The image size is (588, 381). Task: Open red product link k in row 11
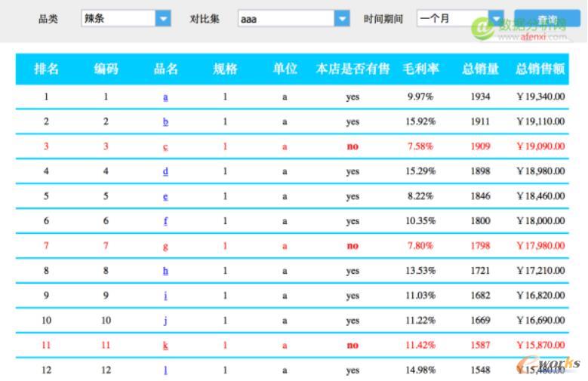165,346
